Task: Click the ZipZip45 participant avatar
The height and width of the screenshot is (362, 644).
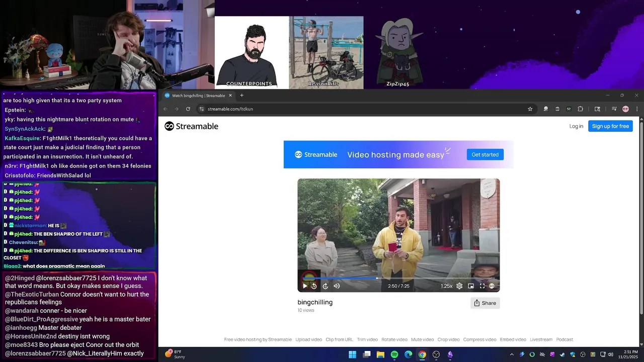Action: [398, 52]
